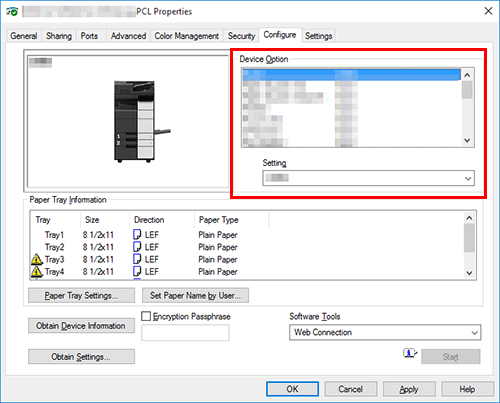Click the printer icon in title bar
The image size is (500, 403).
(12, 12)
